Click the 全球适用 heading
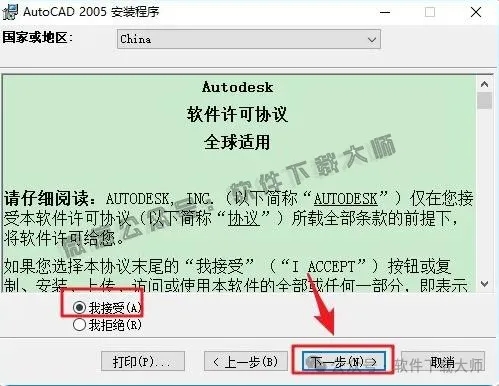The width and height of the screenshot is (499, 386). [237, 142]
